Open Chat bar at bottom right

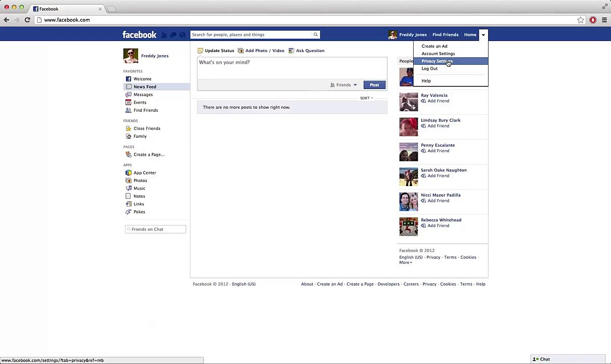tap(568, 359)
